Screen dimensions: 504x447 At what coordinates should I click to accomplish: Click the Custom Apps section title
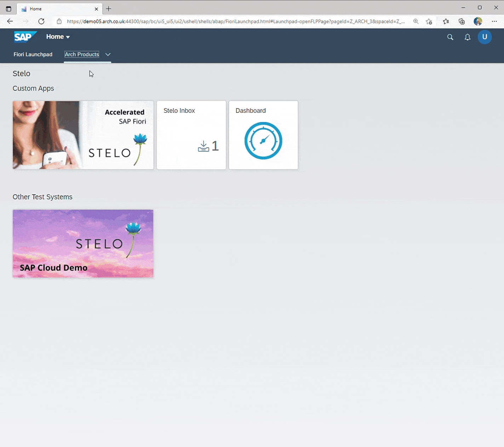[x=33, y=88]
